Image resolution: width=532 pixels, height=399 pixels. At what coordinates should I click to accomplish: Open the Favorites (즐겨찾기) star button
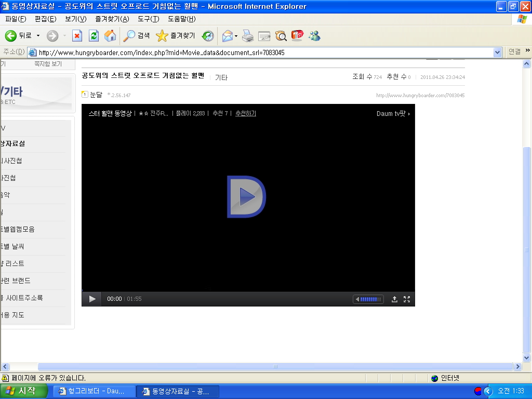coord(176,36)
